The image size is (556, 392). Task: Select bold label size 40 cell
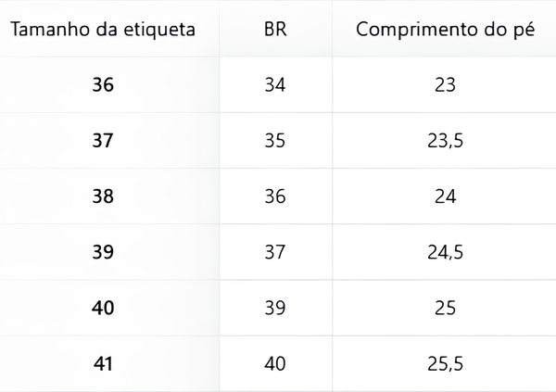[103, 308]
